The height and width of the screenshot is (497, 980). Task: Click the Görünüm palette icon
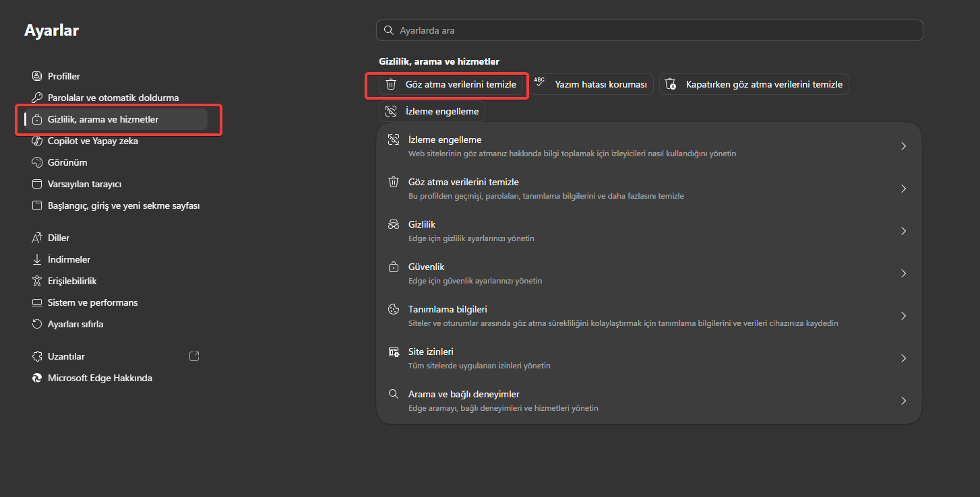pyautogui.click(x=37, y=162)
